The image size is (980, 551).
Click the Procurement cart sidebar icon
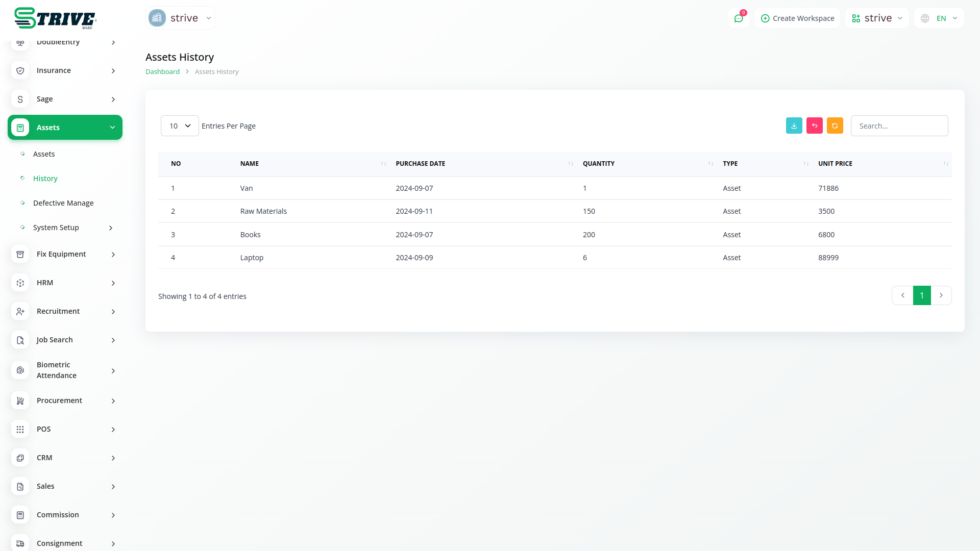20,400
